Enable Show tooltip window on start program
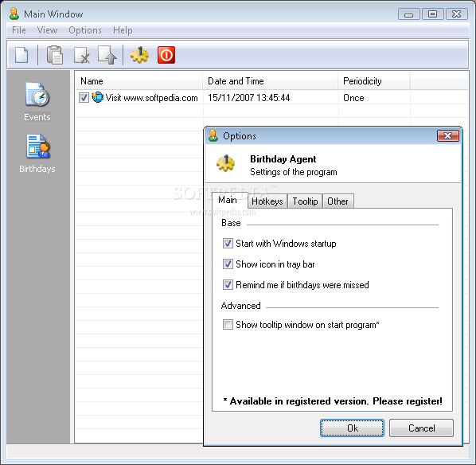This screenshot has height=465, width=476. pyautogui.click(x=228, y=324)
